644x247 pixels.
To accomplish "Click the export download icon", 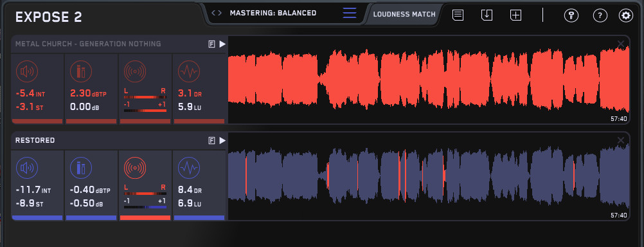I will click(x=487, y=15).
